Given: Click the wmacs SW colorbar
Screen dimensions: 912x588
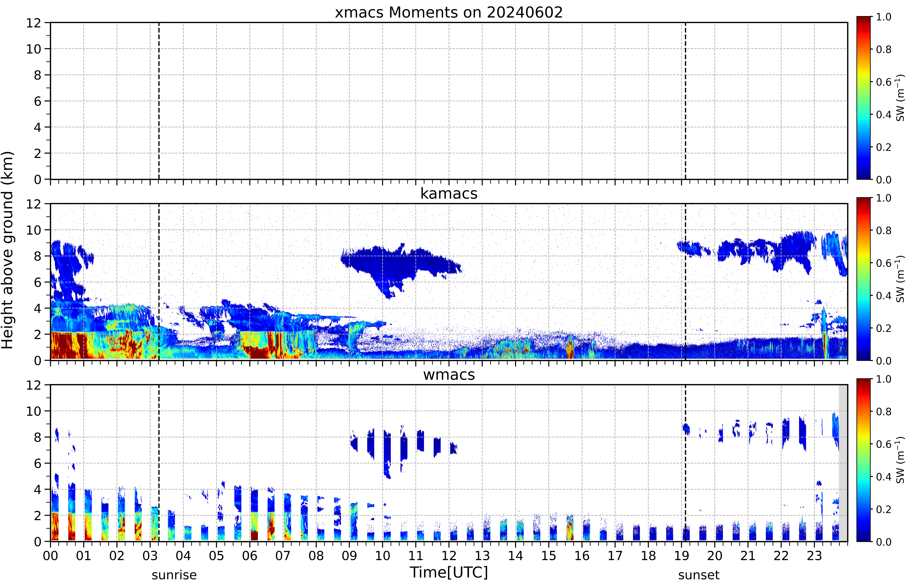Looking at the screenshot, I should (863, 460).
